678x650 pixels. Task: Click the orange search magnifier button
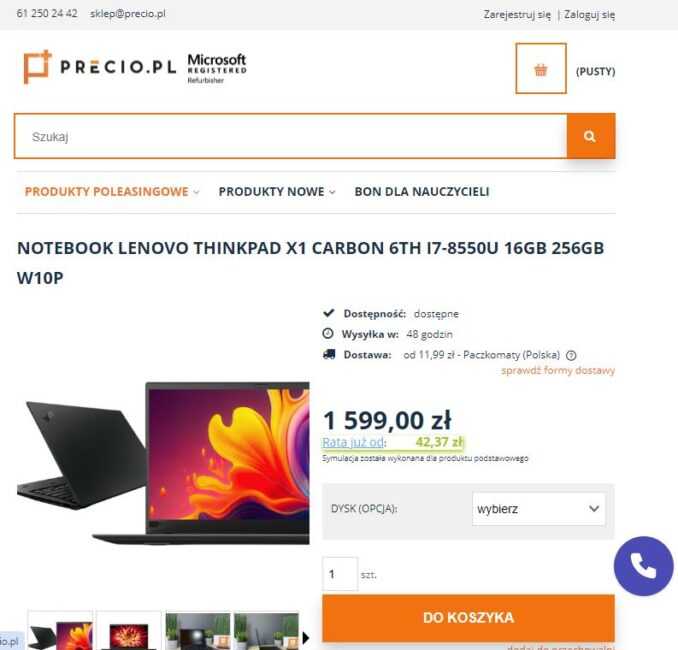coord(591,136)
